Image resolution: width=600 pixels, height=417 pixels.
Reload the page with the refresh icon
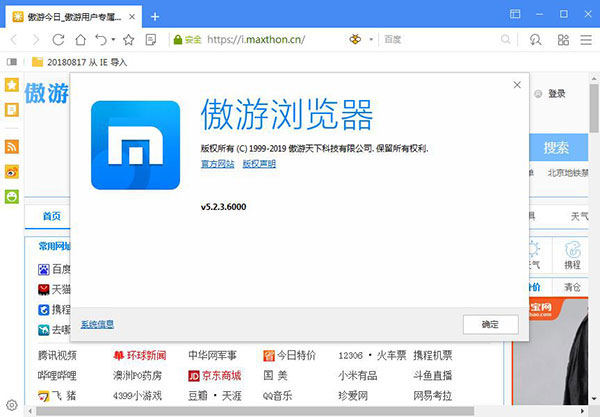pyautogui.click(x=59, y=40)
